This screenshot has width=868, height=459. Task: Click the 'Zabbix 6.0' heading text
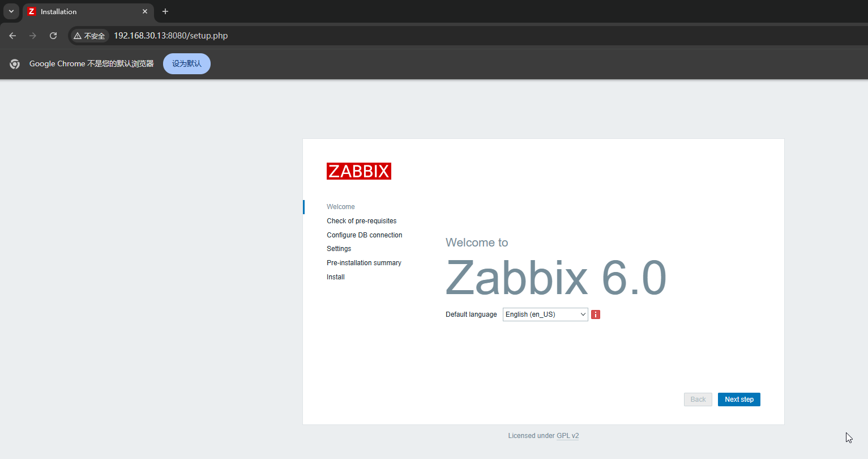[x=556, y=278]
